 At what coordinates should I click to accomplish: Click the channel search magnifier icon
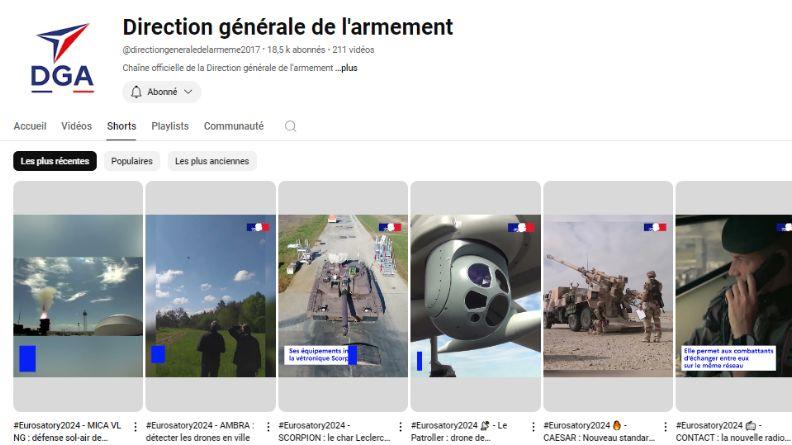pyautogui.click(x=290, y=126)
